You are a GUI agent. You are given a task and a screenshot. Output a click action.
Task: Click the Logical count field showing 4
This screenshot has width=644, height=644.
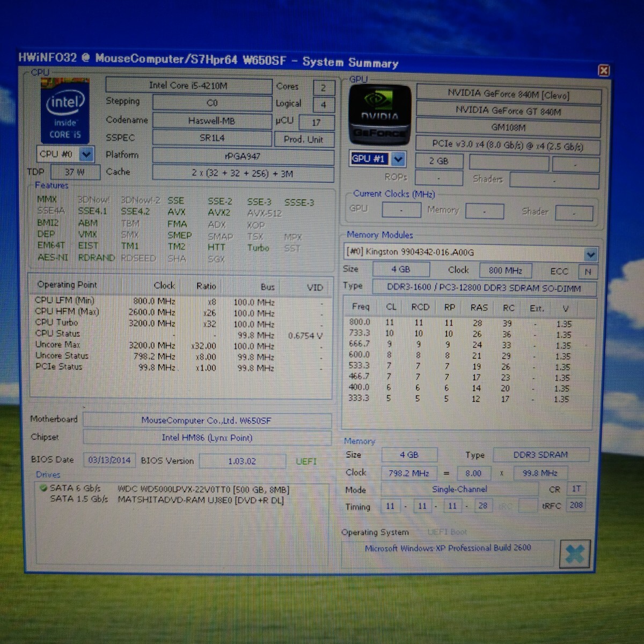(x=323, y=105)
